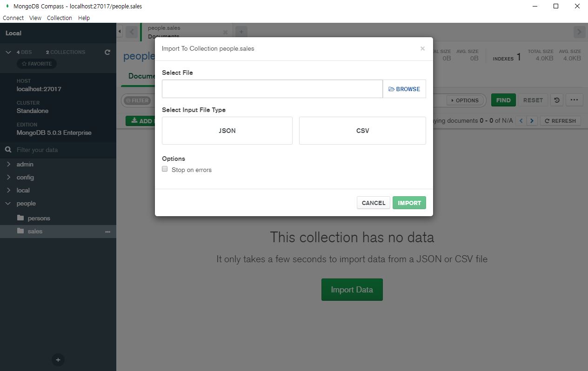The width and height of the screenshot is (588, 371).
Task: Choose CSV as input file type
Action: coord(362,131)
